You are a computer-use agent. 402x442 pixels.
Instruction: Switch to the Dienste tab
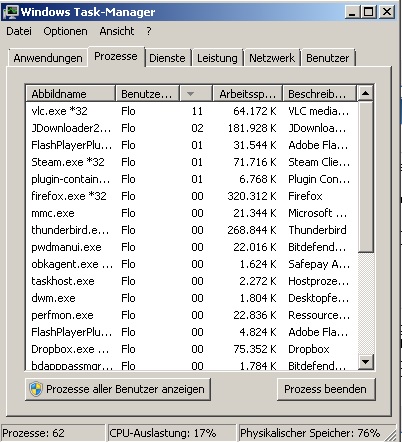coord(167,58)
